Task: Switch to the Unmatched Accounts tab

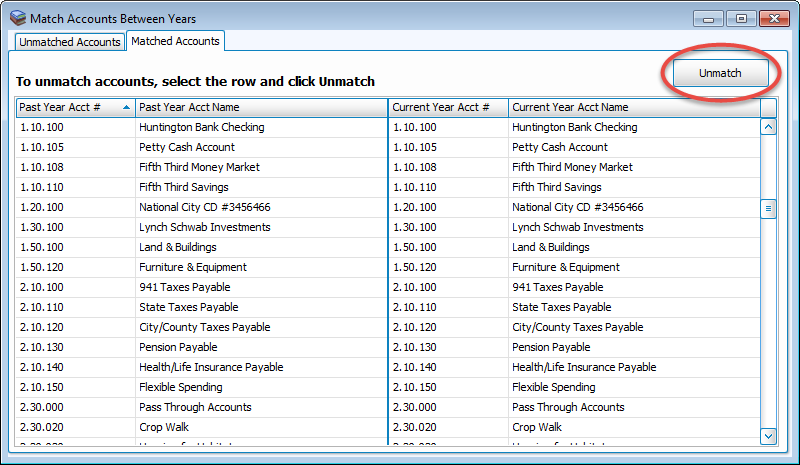Action: point(70,42)
